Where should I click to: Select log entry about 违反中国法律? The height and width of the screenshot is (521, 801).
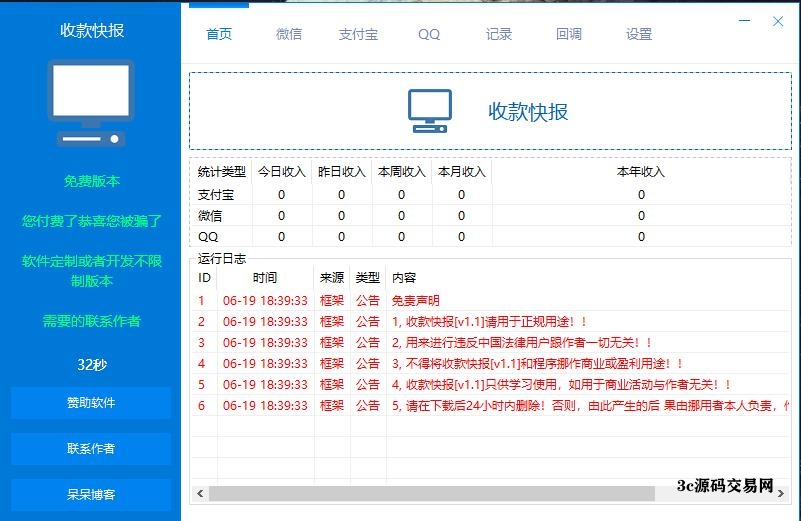491,342
